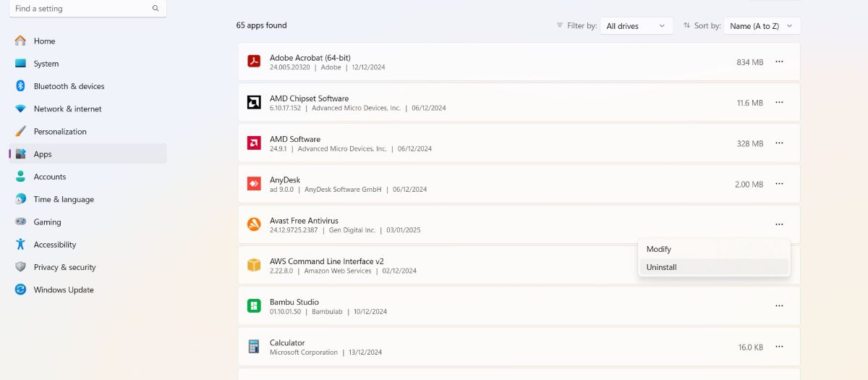Viewport: 868px width, 380px height.
Task: Click the Calculator app icon
Action: (x=254, y=347)
